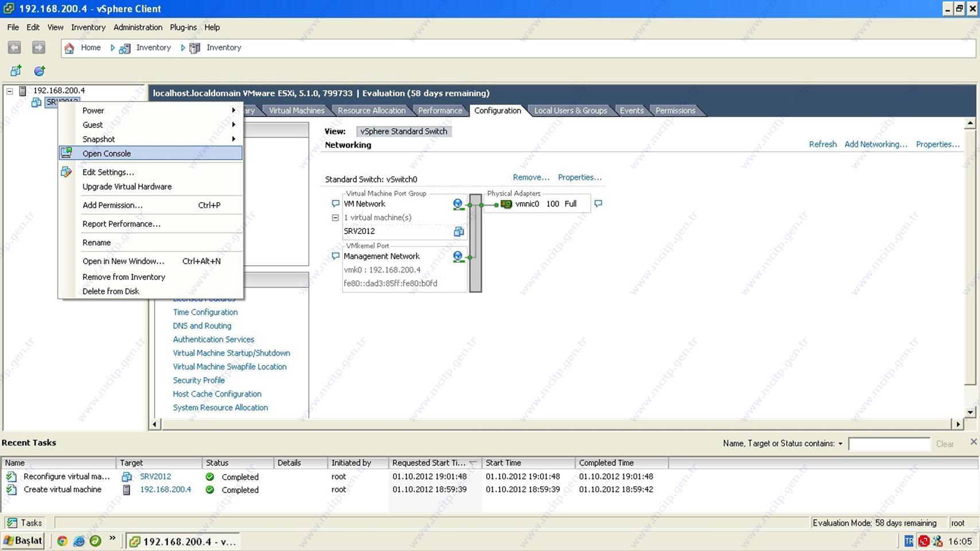
Task: Switch to the Virtual Machines tab
Action: click(x=297, y=110)
